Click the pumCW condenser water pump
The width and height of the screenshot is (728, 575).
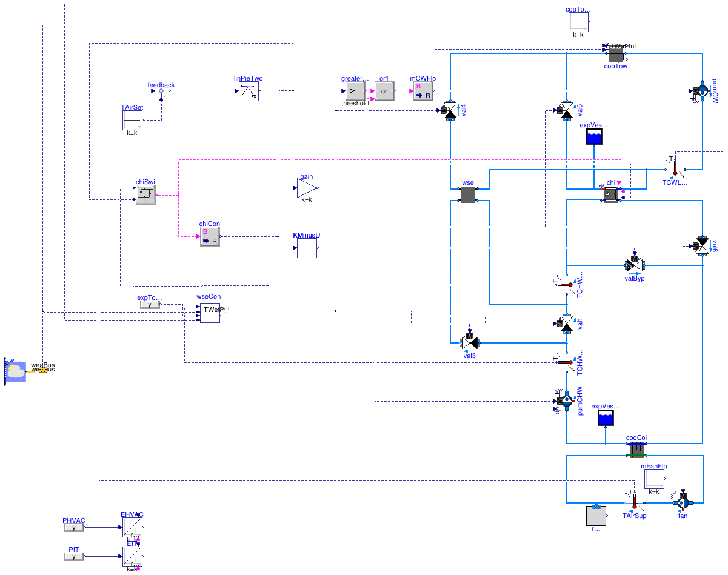point(702,91)
